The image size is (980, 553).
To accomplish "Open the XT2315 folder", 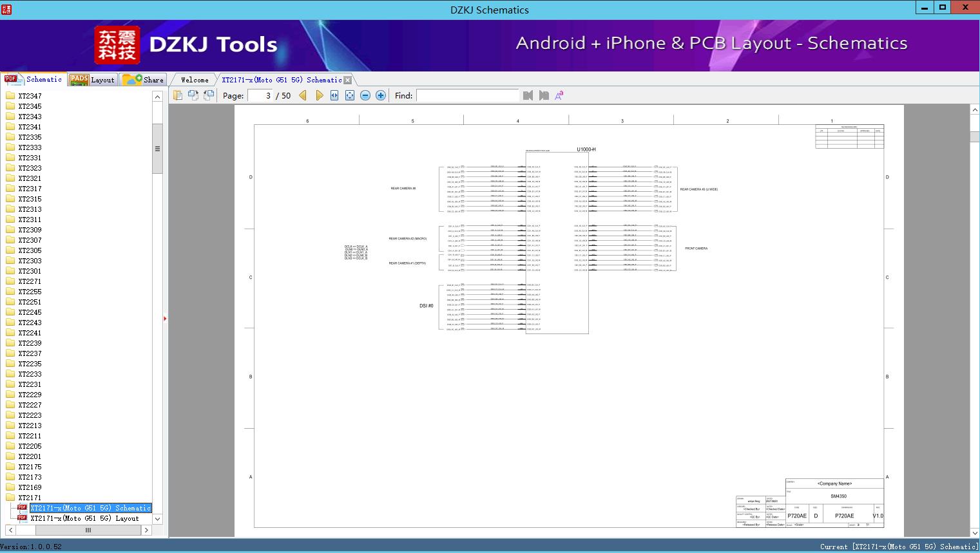I will (x=30, y=199).
